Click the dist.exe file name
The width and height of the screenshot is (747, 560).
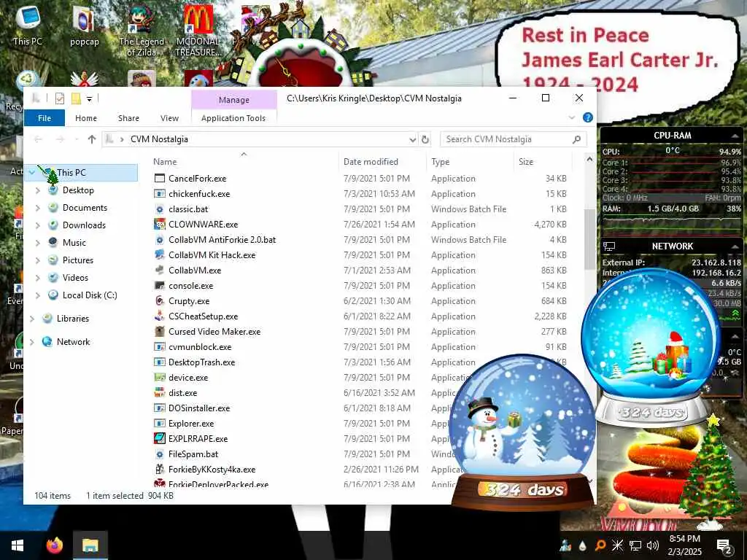click(x=182, y=393)
